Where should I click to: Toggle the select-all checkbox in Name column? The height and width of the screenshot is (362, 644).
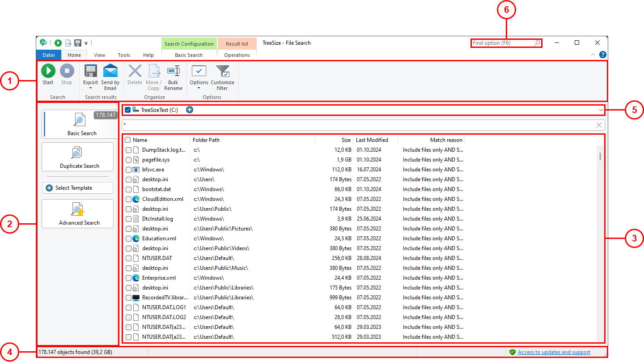coord(127,139)
